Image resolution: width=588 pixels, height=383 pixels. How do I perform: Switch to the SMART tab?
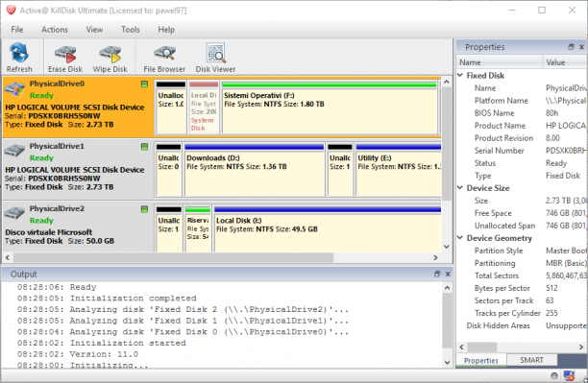point(531,360)
